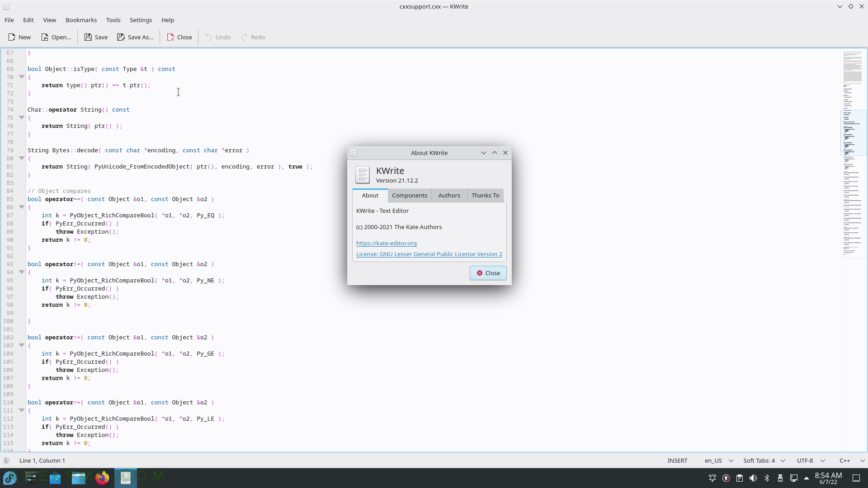
Task: Open the GNU Lesser General Public License link
Action: 429,254
